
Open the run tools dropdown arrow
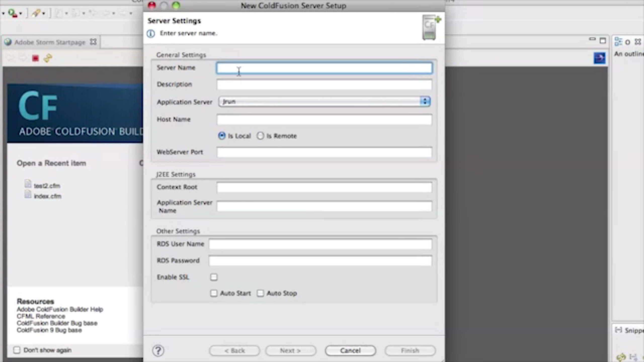(x=21, y=13)
